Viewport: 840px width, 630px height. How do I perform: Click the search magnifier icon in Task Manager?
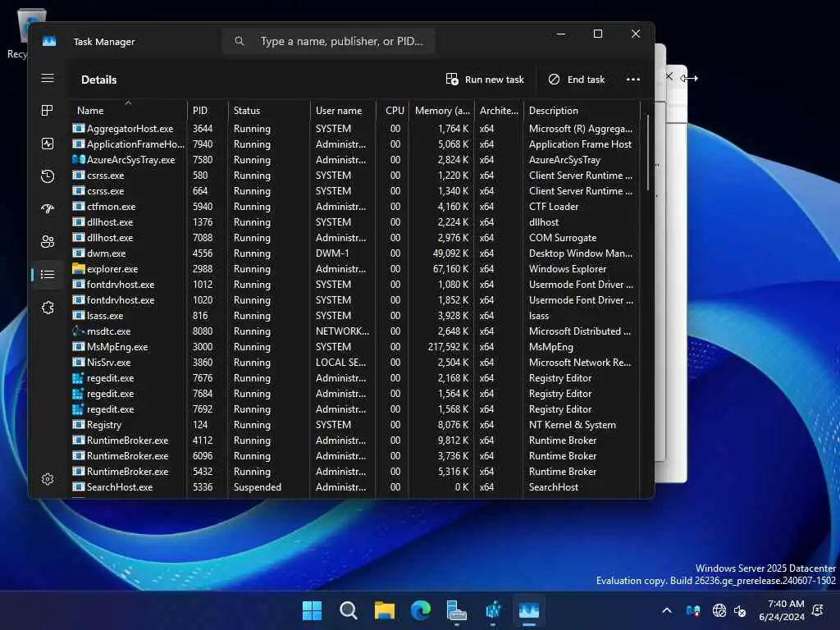coord(240,41)
